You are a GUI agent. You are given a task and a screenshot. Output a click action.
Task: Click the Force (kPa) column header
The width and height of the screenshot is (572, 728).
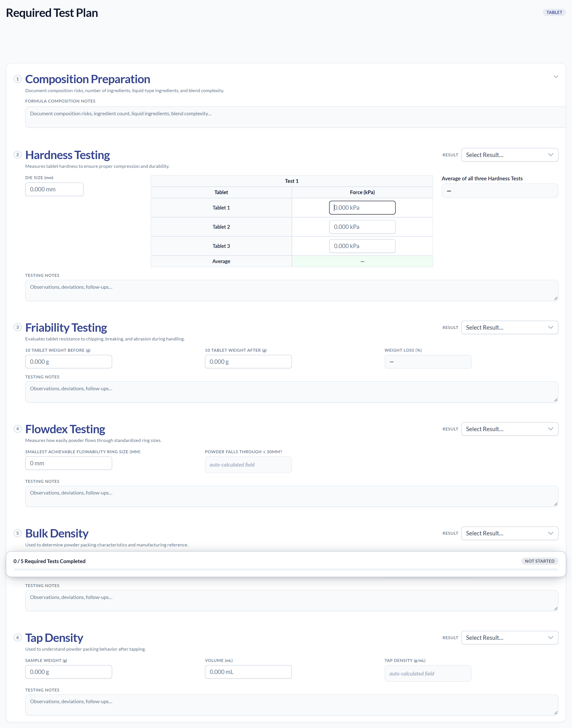(362, 192)
